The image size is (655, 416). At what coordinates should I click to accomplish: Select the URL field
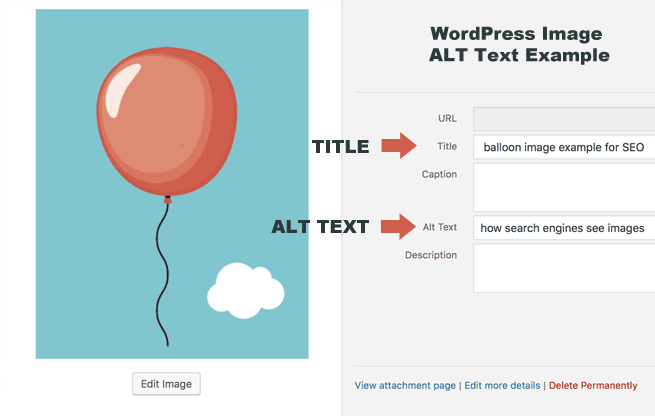[x=564, y=119]
